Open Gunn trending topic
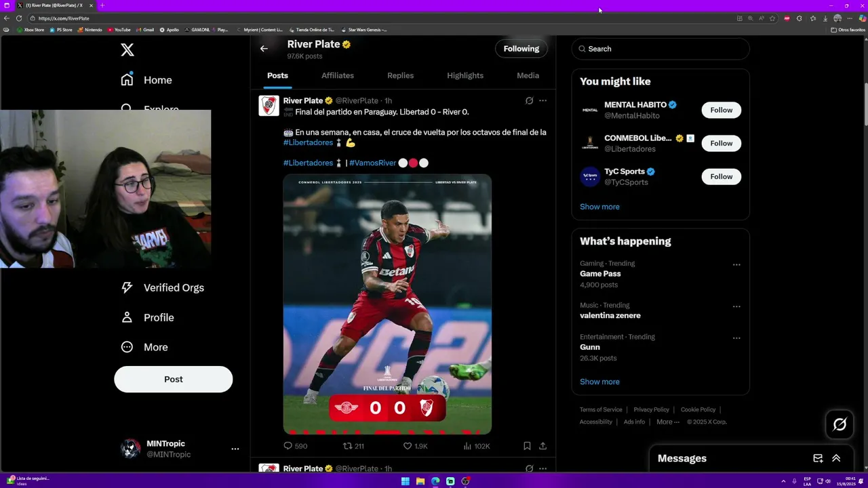The height and width of the screenshot is (488, 868). point(589,347)
